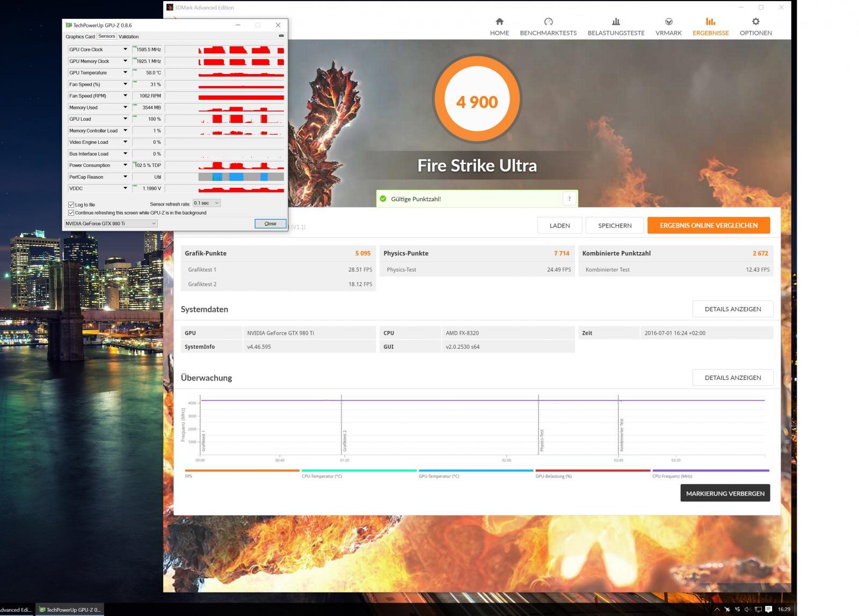859x616 pixels.
Task: Toggle the red GPU-Belastung legend line
Action: point(593,471)
